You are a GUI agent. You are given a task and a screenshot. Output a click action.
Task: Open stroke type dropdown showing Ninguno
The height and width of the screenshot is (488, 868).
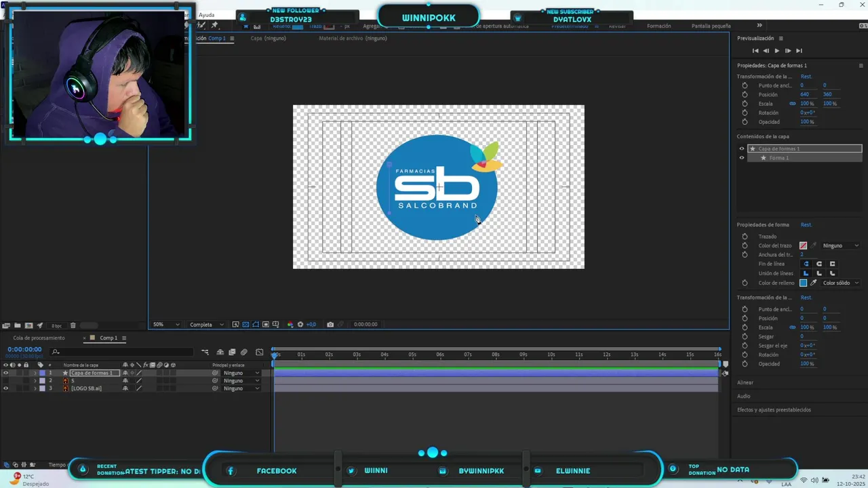[840, 245]
